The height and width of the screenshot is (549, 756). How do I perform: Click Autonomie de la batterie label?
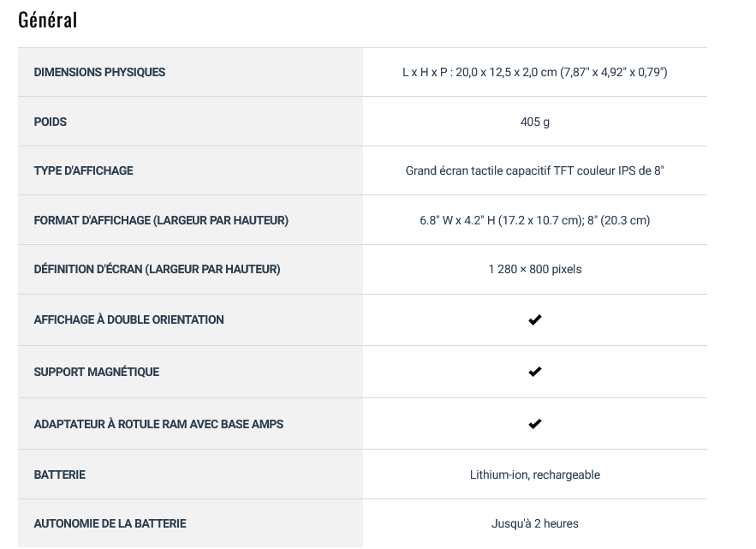coord(110,523)
